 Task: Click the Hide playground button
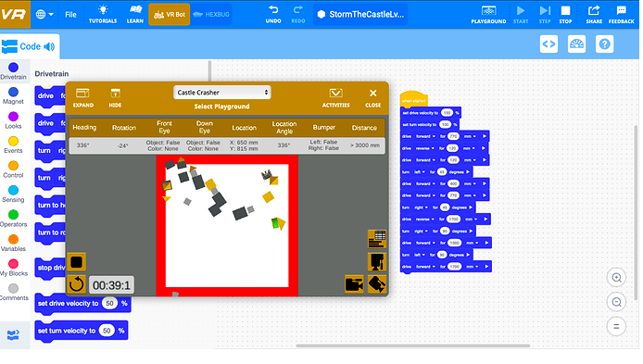tap(115, 98)
